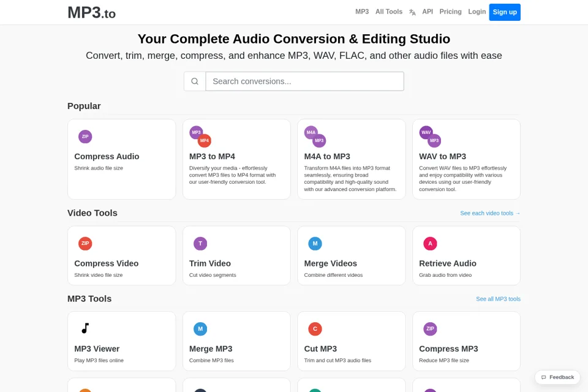Open the Trim Video title
This screenshot has width=588, height=392.
[x=209, y=263]
